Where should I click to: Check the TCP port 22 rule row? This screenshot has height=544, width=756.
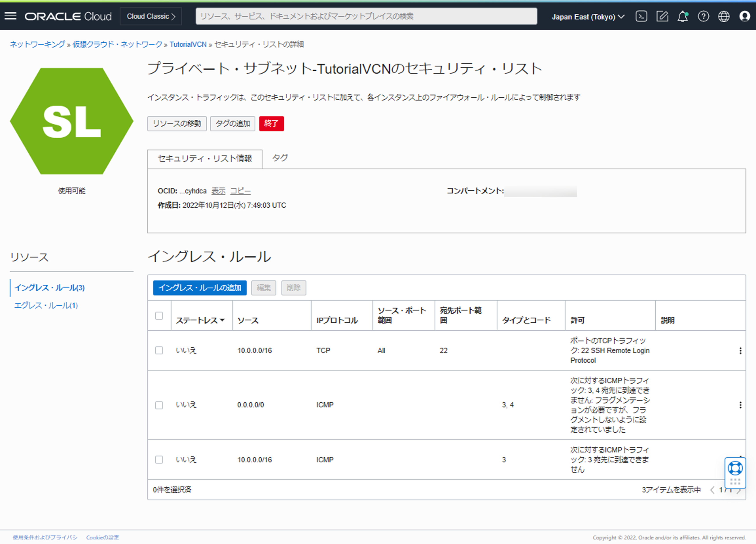pos(159,350)
